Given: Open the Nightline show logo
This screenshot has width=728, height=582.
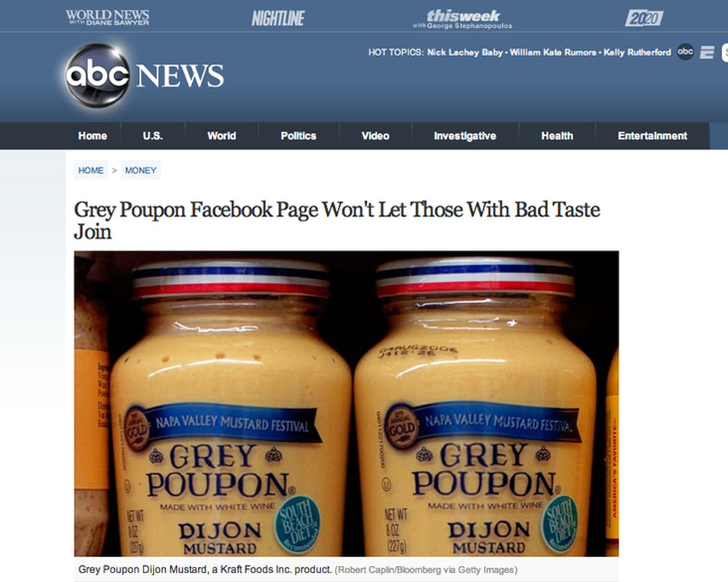Looking at the screenshot, I should pos(277,19).
